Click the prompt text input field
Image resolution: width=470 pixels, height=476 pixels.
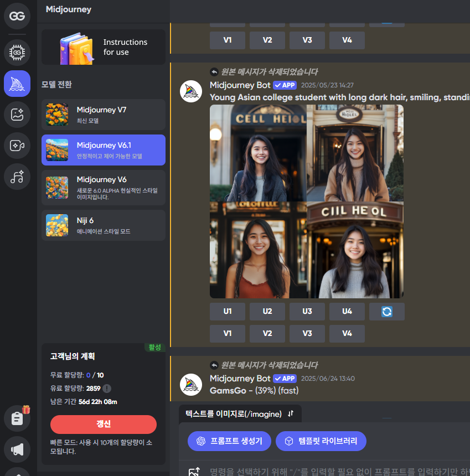(339, 472)
